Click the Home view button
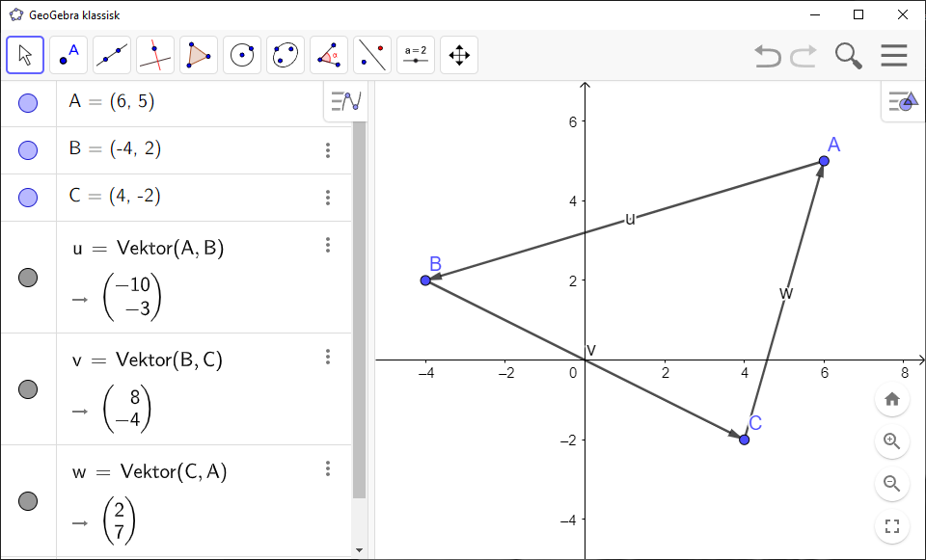This screenshot has height=560, width=926. click(892, 398)
